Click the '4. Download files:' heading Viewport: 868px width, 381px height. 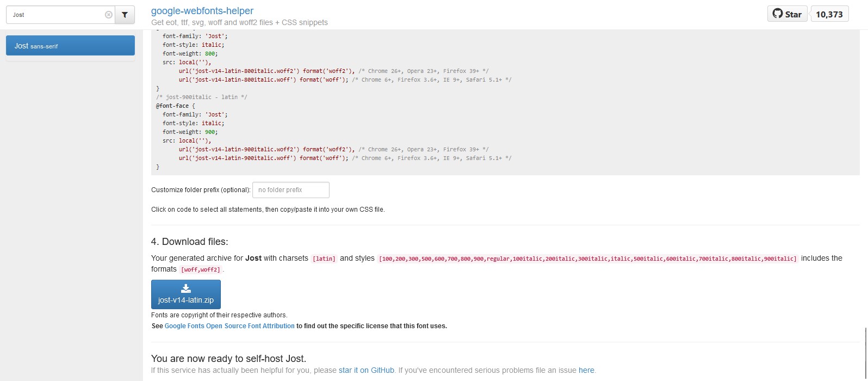point(189,242)
